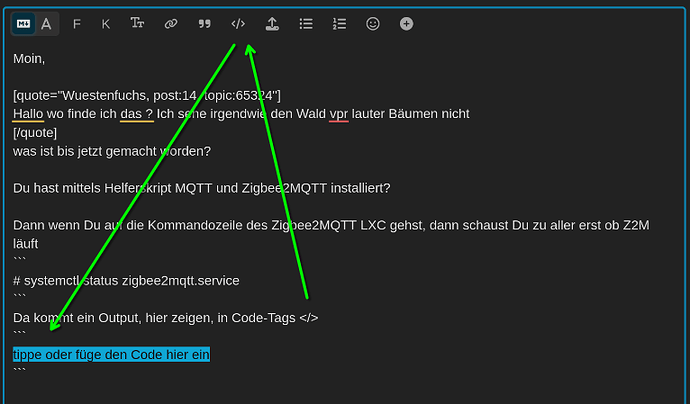
Task: Insert a bulleted list
Action: pyautogui.click(x=306, y=24)
